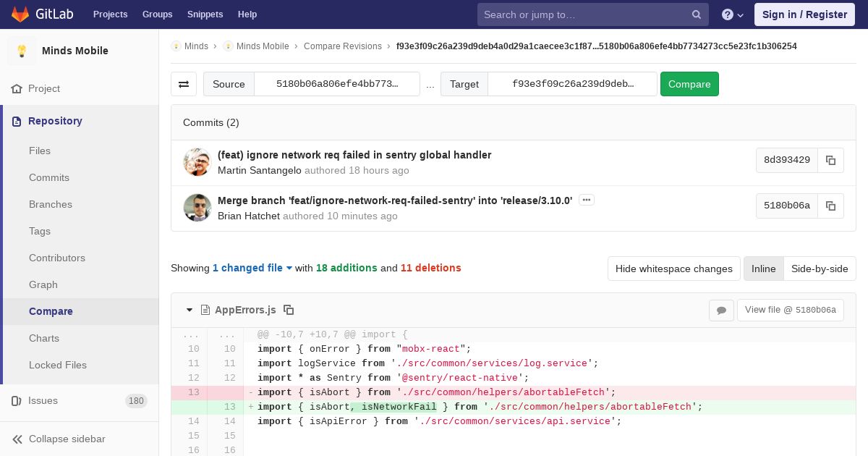Open the Help question mark menu
868x456 pixels.
point(733,14)
